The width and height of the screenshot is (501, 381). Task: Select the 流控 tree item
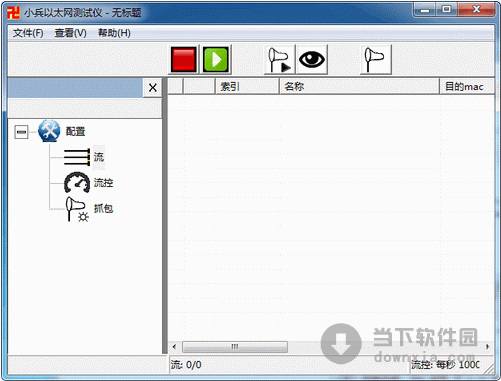pos(103,183)
